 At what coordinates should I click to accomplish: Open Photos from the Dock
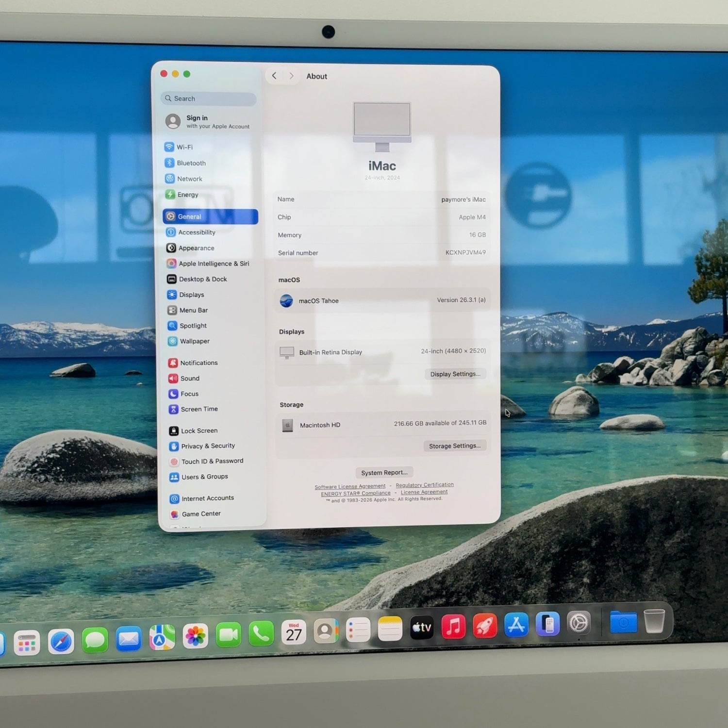click(196, 636)
